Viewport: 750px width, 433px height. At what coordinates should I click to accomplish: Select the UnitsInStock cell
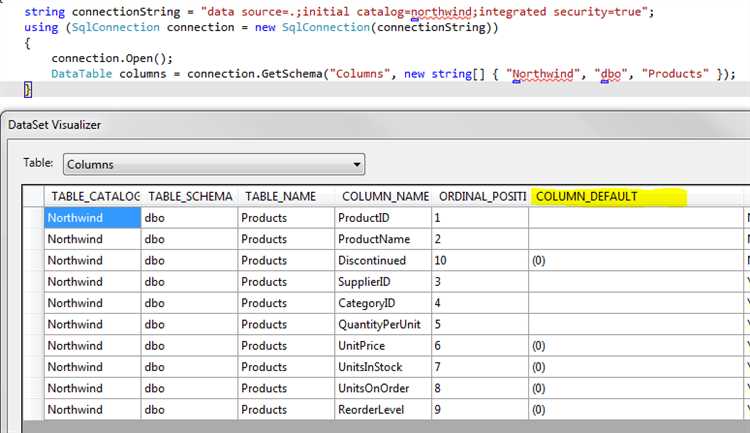tap(383, 367)
